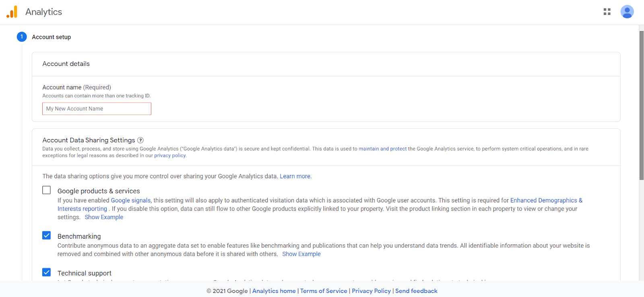Uncheck the Technical support checkbox
The image size is (644, 297).
pos(47,272)
